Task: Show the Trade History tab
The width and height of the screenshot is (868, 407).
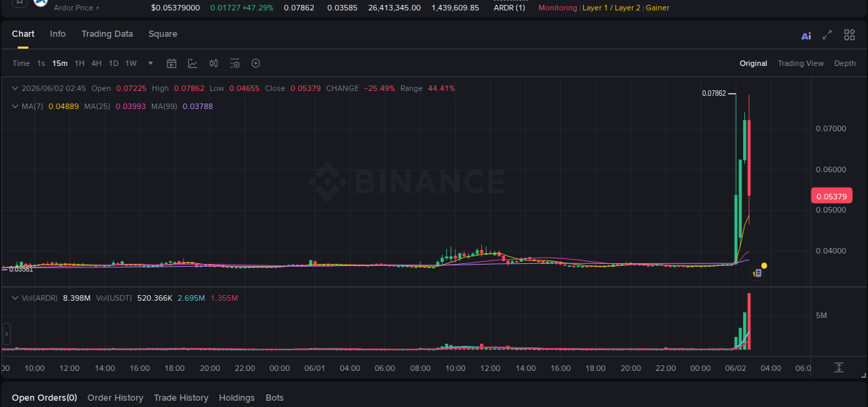Action: pos(181,398)
